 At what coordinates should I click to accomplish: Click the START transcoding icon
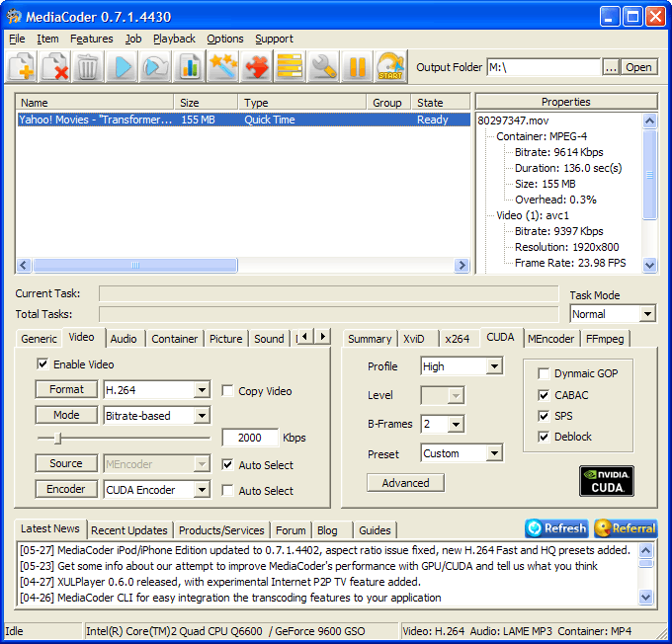tap(391, 67)
